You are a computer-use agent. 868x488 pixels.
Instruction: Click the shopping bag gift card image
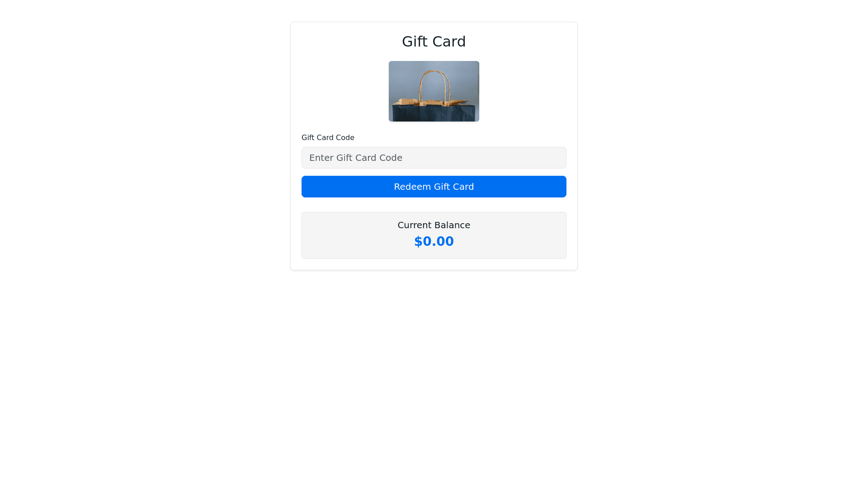coord(434,91)
